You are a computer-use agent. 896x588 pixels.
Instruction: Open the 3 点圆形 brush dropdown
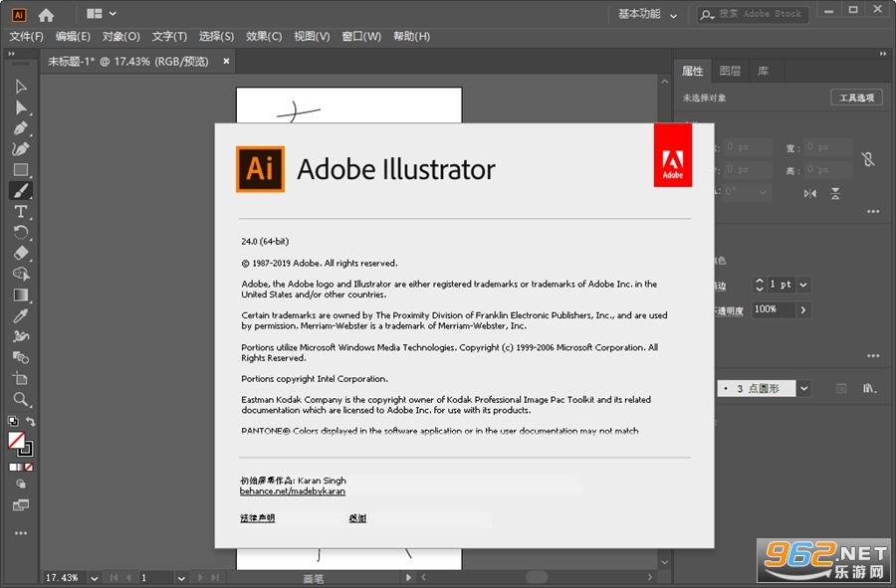click(x=804, y=389)
